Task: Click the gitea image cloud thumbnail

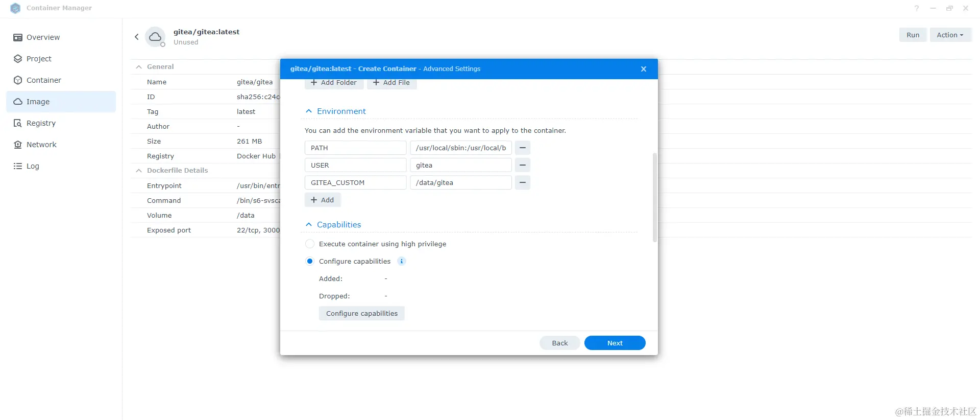Action: tap(155, 37)
